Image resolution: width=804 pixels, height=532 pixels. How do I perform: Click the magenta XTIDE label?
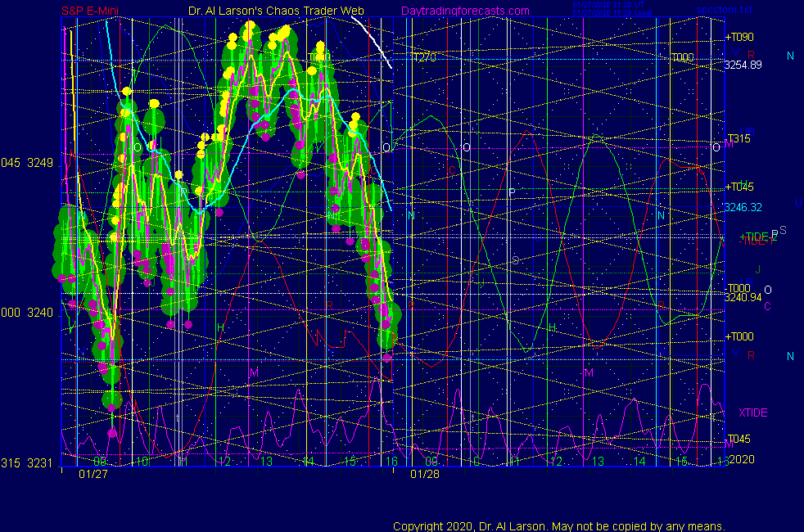point(752,413)
